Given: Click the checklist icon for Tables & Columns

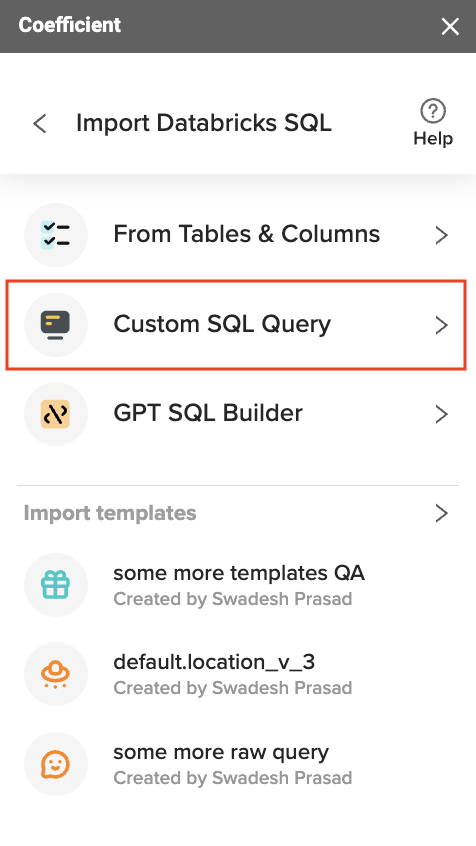Looking at the screenshot, I should 56,235.
